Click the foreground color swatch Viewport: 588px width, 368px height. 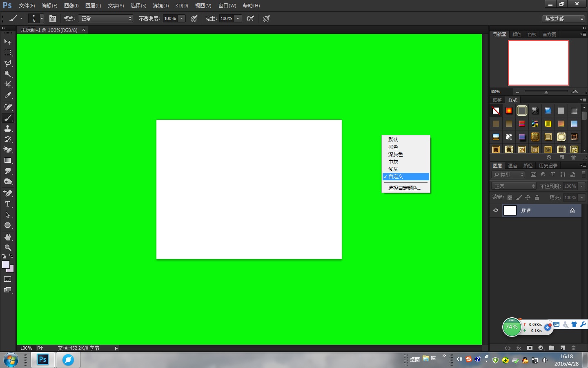5,264
